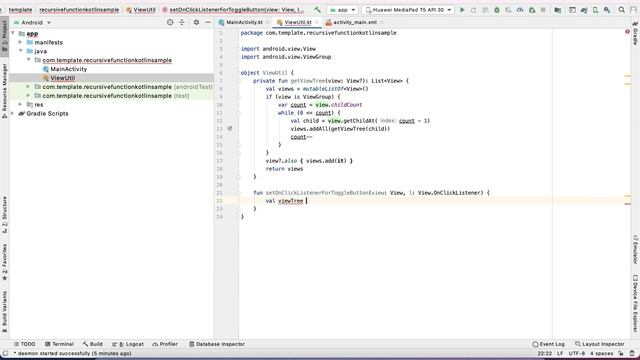Image resolution: width=640 pixels, height=360 pixels.
Task: Expand the manifests folder
Action: point(20,42)
